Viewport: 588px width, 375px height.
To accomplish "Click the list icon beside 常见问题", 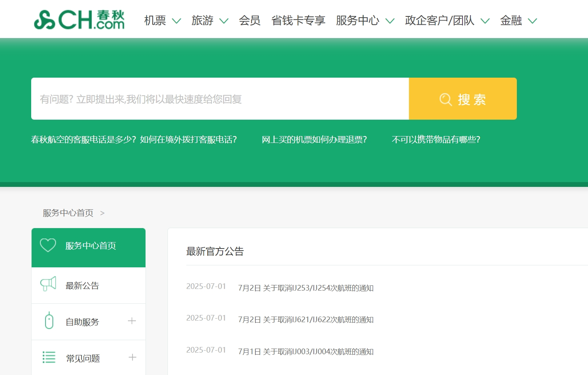I will [x=49, y=357].
